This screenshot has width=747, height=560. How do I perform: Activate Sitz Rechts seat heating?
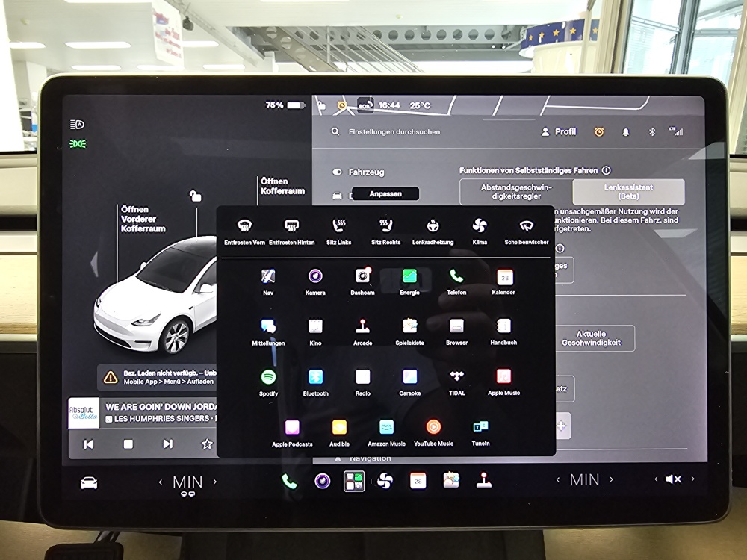click(x=386, y=231)
